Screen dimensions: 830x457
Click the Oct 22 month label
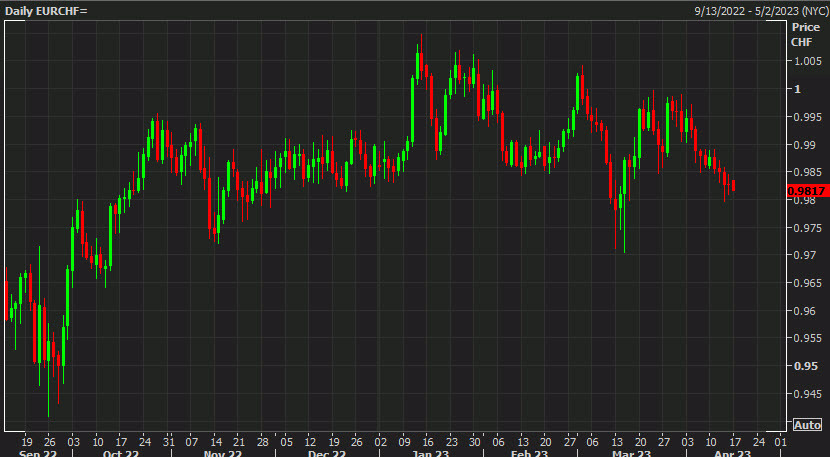pos(120,453)
